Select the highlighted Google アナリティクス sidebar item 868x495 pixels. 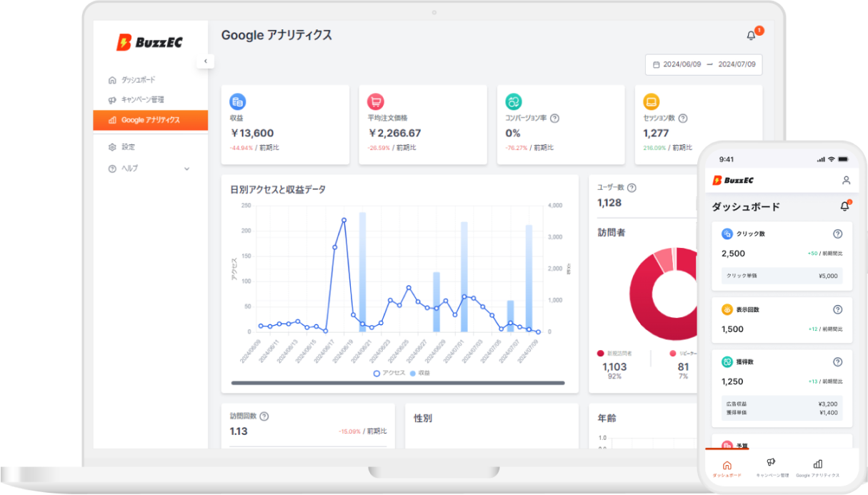point(150,120)
